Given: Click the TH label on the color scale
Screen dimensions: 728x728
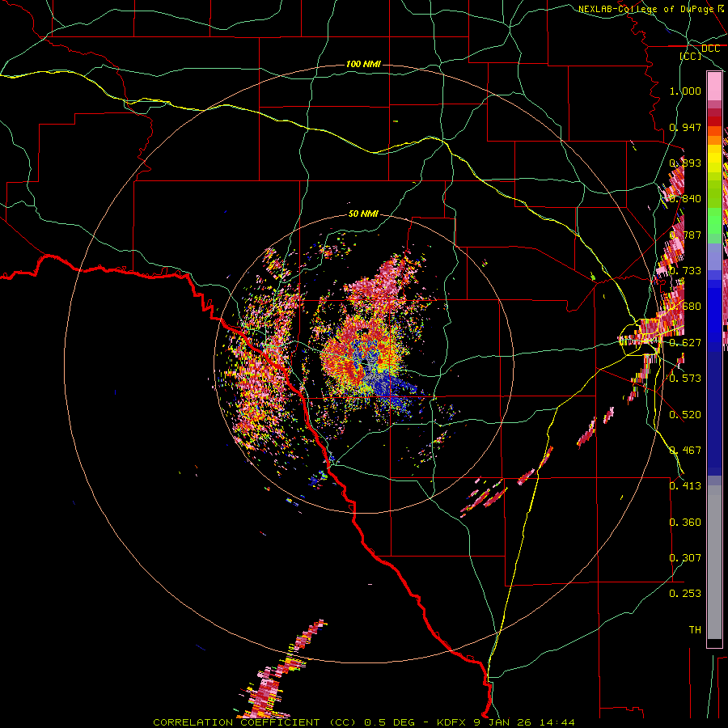Looking at the screenshot, I should point(695,630).
